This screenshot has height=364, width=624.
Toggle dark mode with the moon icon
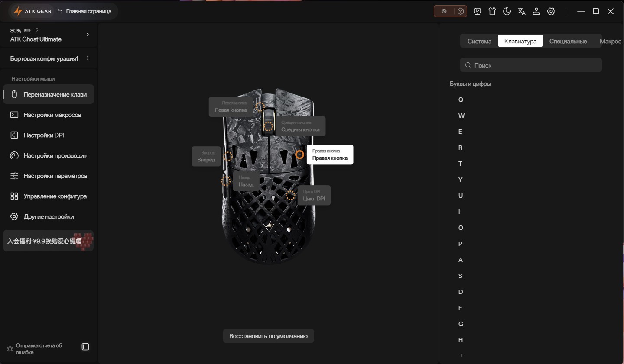click(x=507, y=11)
